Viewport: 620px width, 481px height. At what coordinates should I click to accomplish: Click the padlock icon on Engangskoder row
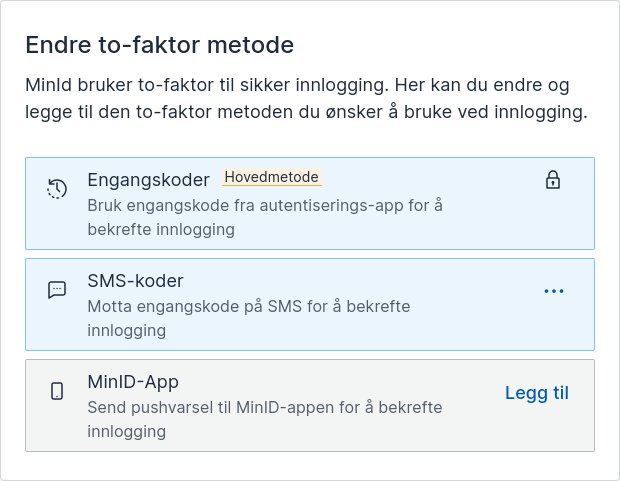pos(552,180)
